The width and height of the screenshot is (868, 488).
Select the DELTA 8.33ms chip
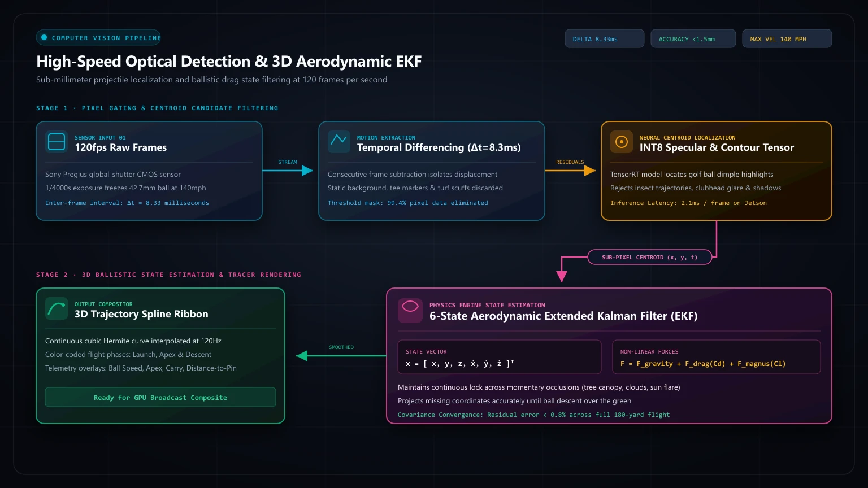click(605, 39)
